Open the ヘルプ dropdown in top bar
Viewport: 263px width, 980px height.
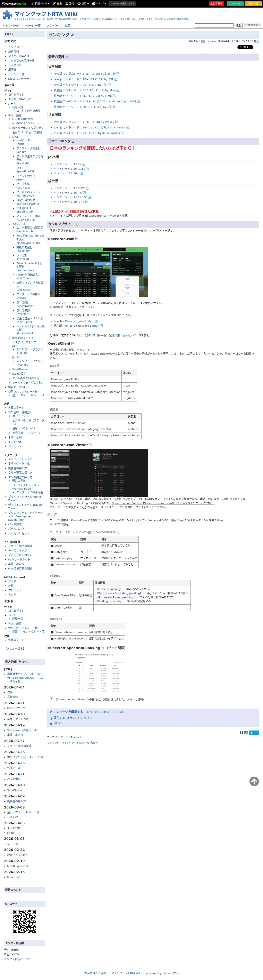[x=99, y=3]
